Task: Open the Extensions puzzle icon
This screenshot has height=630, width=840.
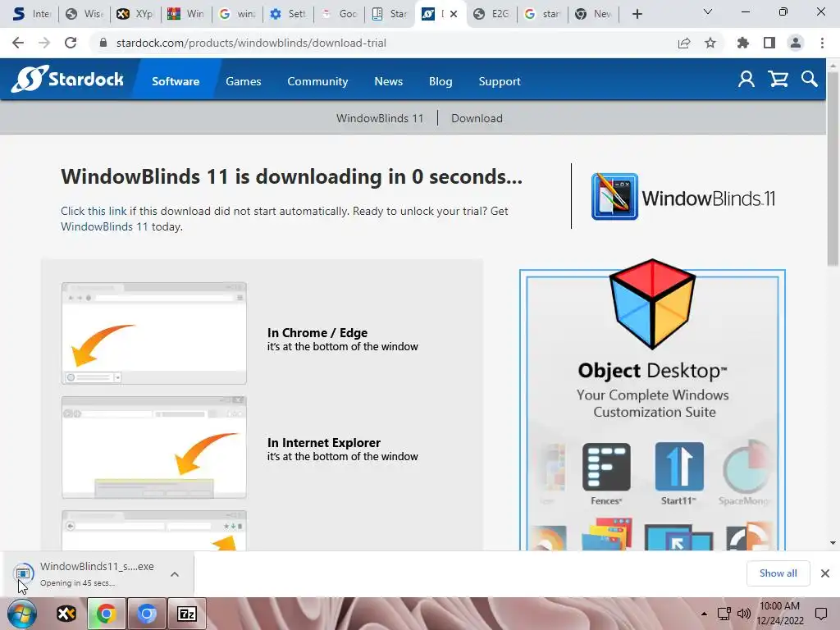Action: tap(743, 43)
